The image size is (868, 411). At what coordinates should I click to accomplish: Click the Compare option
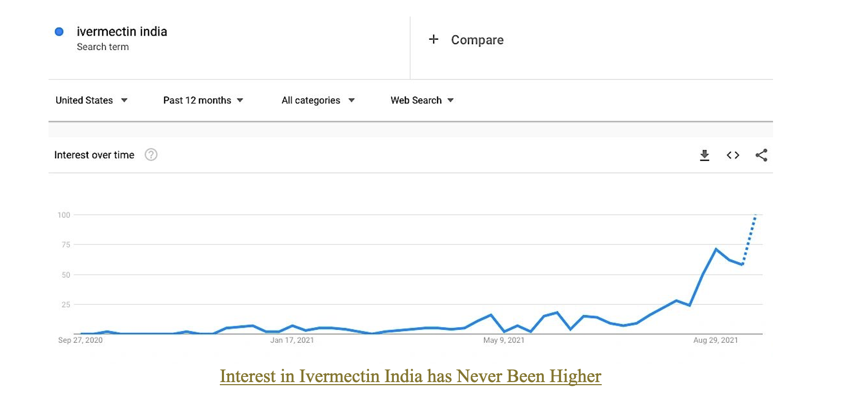point(477,39)
